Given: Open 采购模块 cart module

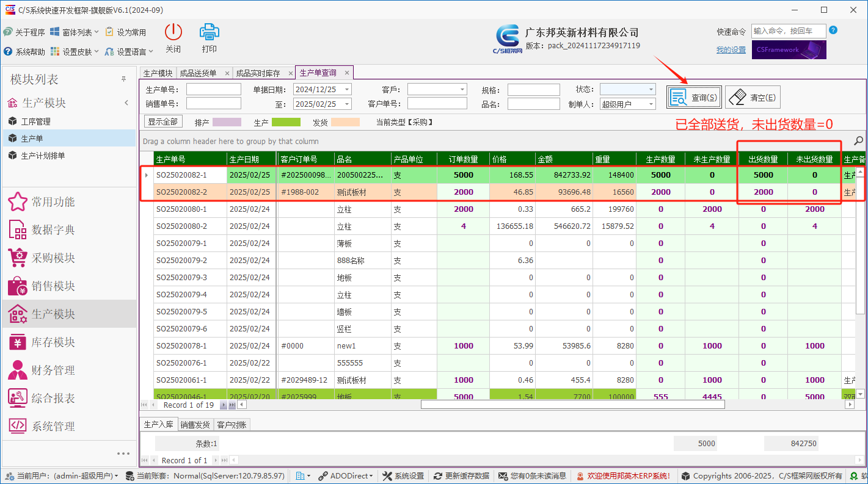Looking at the screenshot, I should coord(69,258).
